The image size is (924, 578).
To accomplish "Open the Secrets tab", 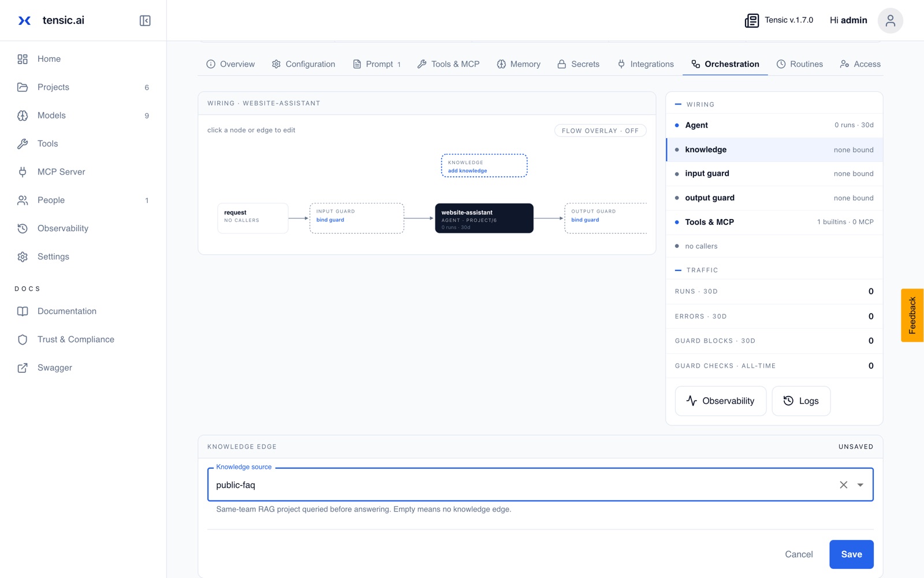I will [578, 64].
